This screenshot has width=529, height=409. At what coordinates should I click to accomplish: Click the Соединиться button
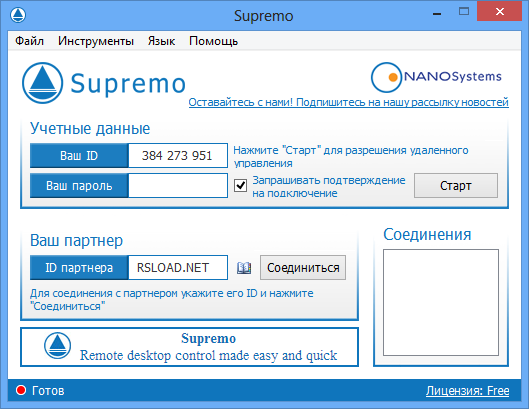pos(303,268)
